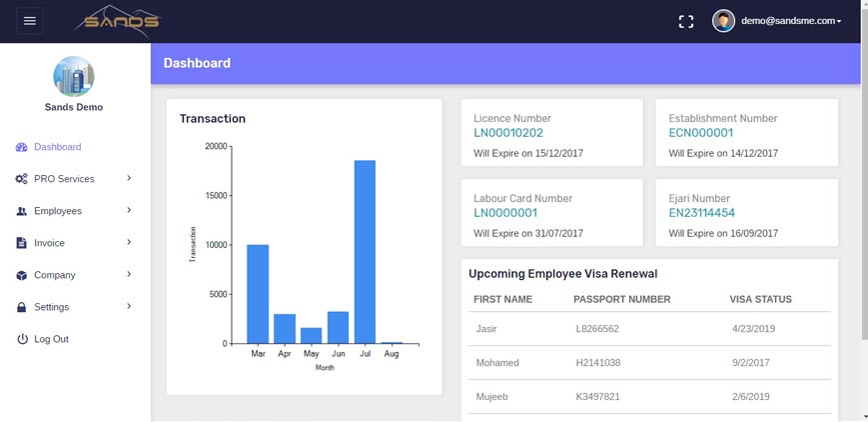Viewport: 868px width, 422px height.
Task: Click the user avatar in top bar
Action: click(723, 21)
